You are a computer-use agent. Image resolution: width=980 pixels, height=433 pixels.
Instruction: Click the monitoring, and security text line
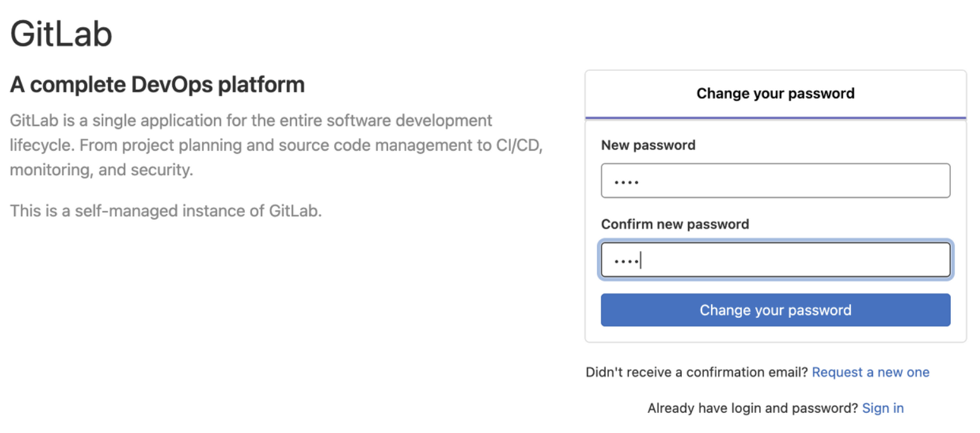pos(101,170)
